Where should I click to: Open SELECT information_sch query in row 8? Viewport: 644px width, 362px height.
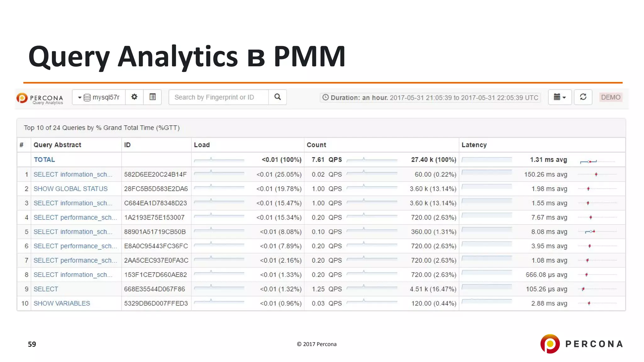[x=73, y=275]
